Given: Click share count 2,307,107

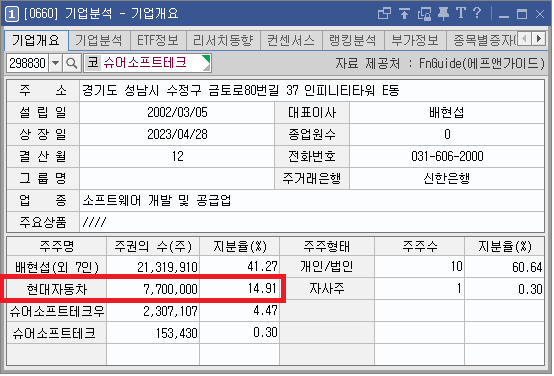Looking at the screenshot, I should point(170,312).
